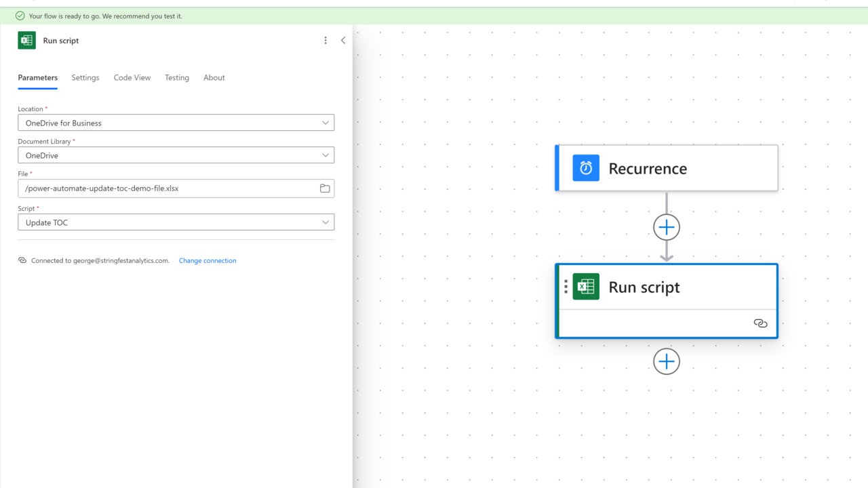
Task: Click the Excel icon on Run script node
Action: click(586, 287)
